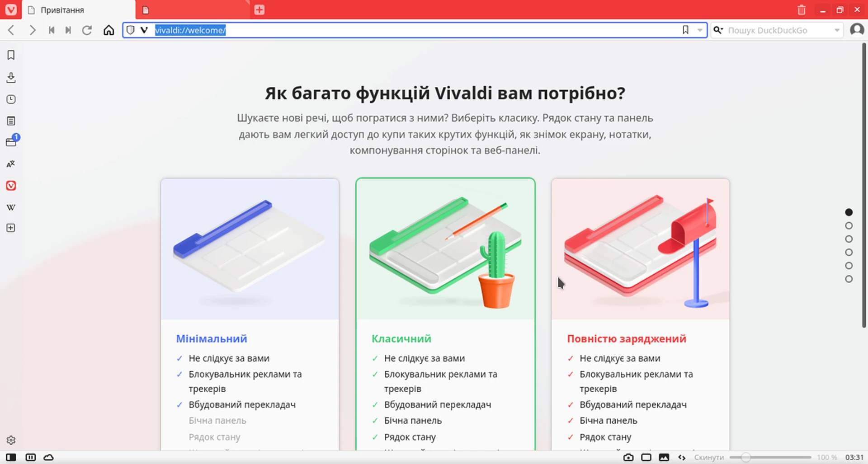Image resolution: width=868 pixels, height=464 pixels.
Task: Open the Windows panel with badge
Action: [x=12, y=141]
